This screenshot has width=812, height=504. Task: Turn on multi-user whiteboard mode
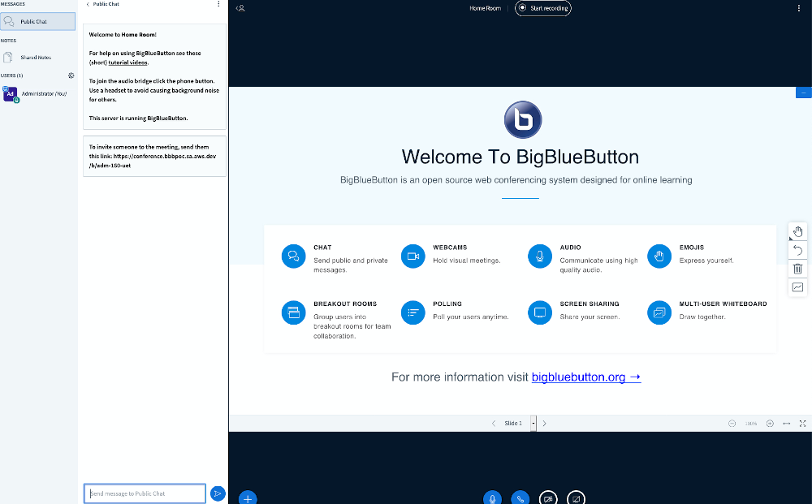pos(797,287)
